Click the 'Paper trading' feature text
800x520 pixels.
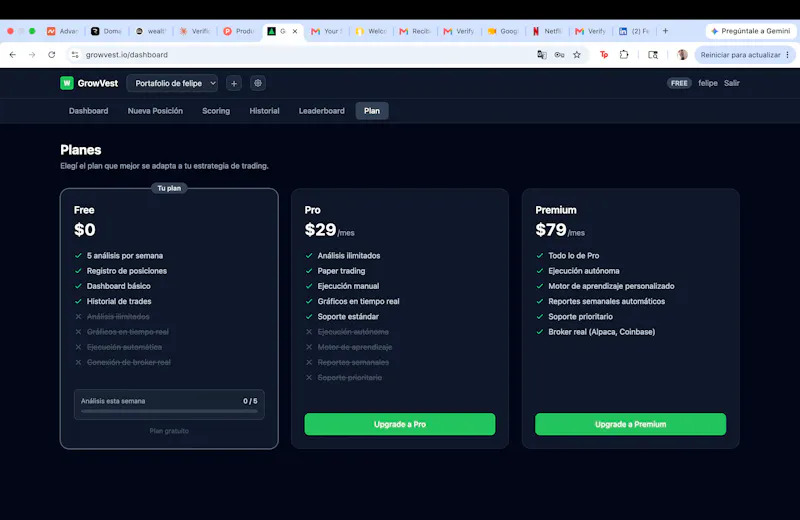tap(341, 271)
